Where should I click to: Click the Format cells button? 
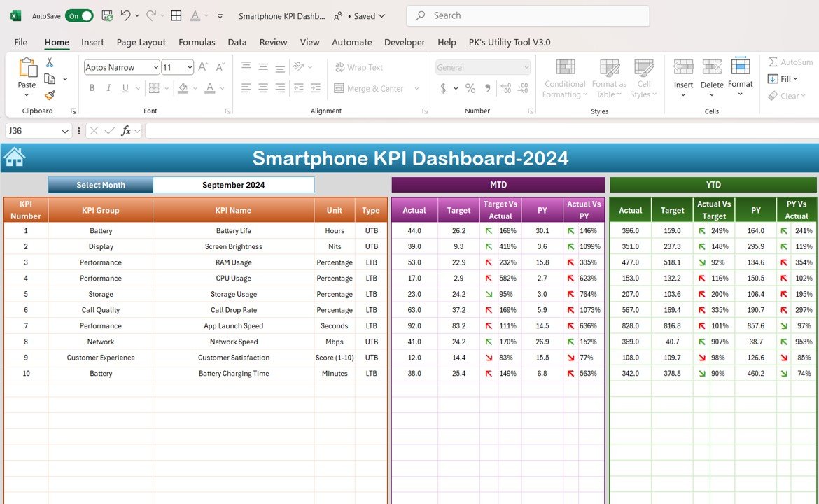740,77
